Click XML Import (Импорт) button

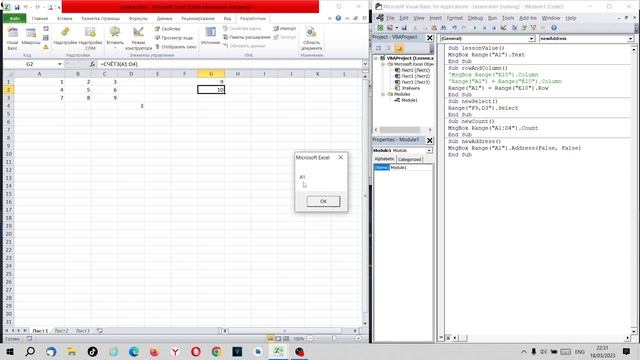click(x=284, y=29)
